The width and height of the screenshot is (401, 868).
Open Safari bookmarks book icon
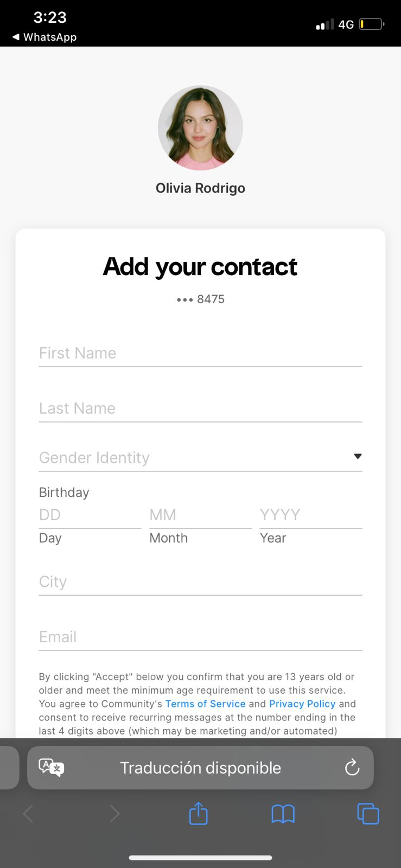click(283, 814)
